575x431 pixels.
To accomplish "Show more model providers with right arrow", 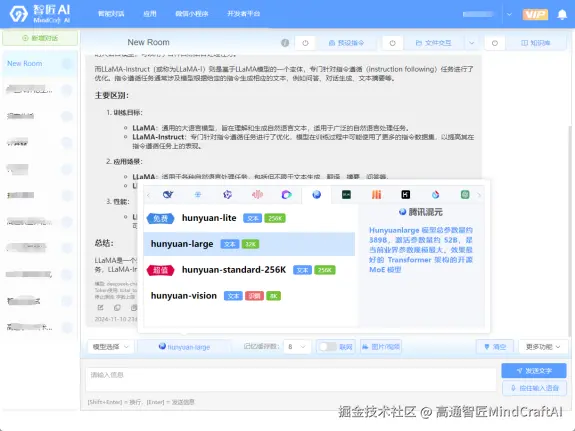I will 479,195.
